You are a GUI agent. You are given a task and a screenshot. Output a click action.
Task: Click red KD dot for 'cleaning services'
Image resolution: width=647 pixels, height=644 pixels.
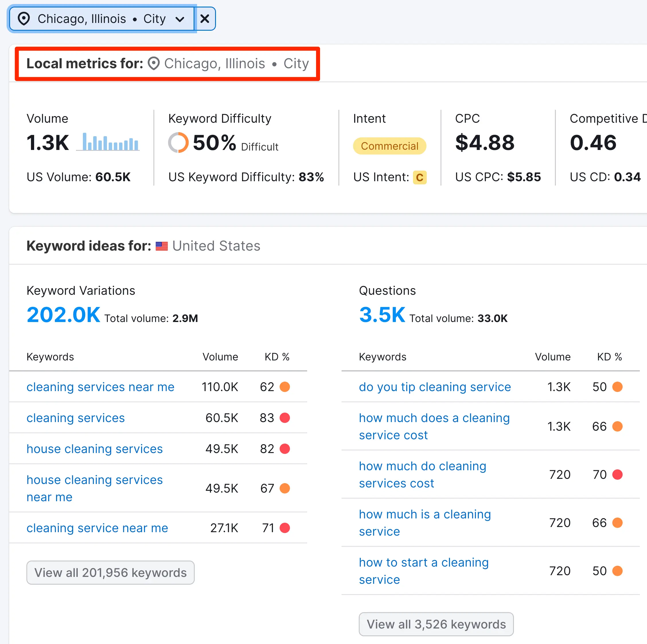click(285, 417)
